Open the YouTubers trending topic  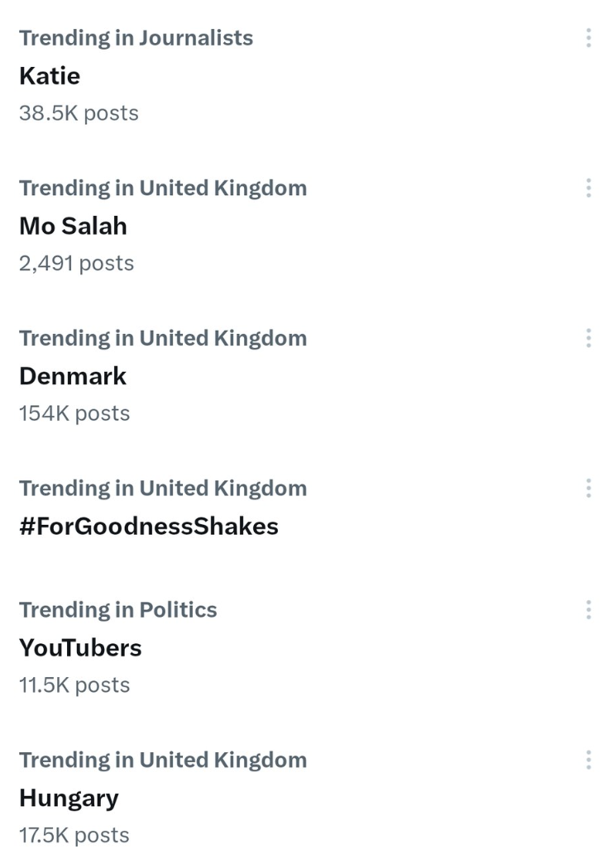click(80, 648)
